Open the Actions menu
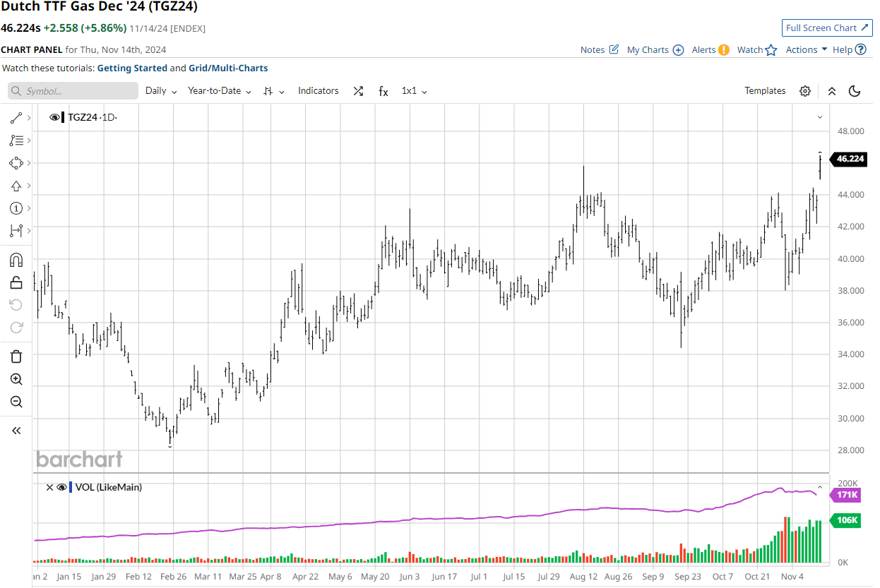 tap(806, 49)
